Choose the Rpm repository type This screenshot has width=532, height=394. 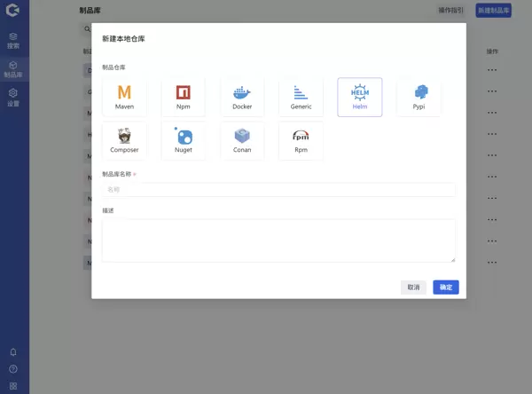point(301,140)
